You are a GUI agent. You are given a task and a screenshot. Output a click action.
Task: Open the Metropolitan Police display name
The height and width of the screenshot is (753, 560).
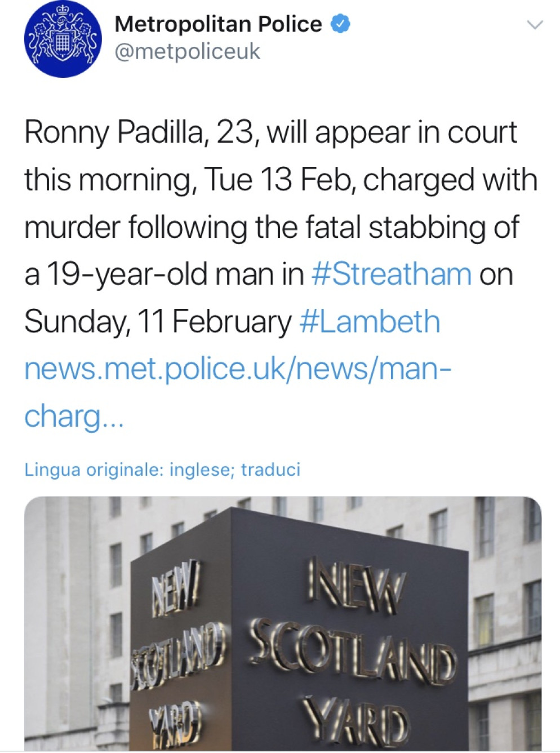217,24
